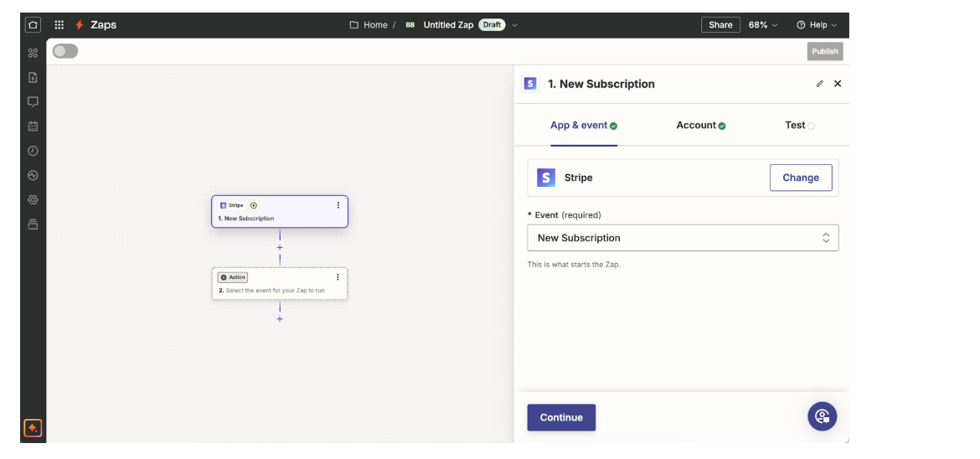
Task: Switch to App & event tab
Action: point(584,126)
